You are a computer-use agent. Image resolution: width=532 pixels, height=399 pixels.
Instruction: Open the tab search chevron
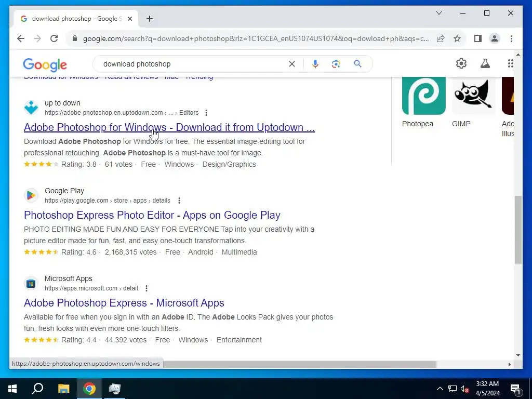[438, 13]
